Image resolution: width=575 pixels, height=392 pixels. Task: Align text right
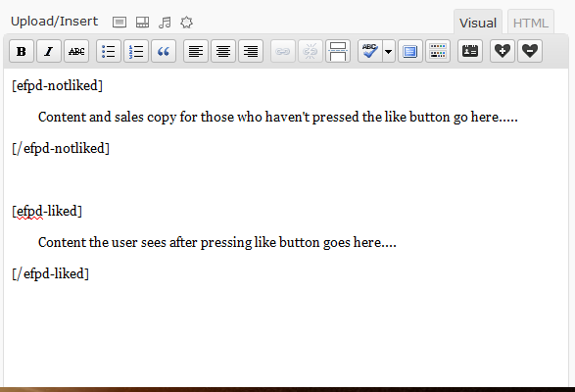coord(251,51)
